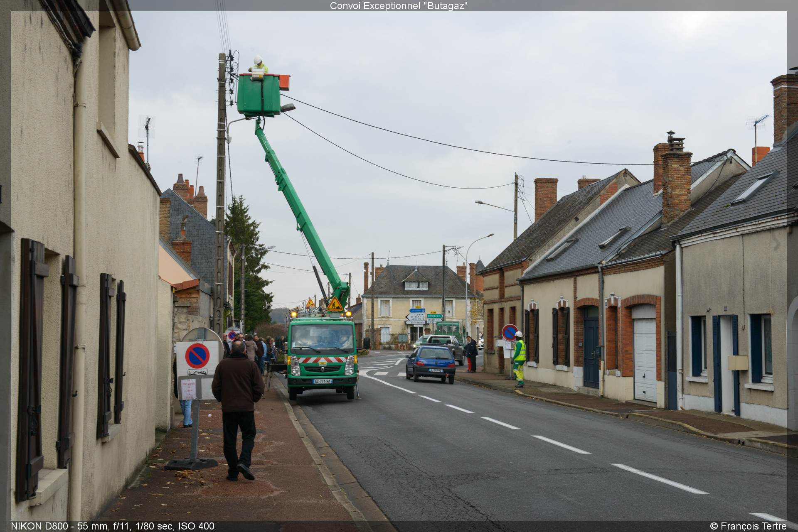
Task: Open the street photo with green lift truck
Action: (x=399, y=266)
